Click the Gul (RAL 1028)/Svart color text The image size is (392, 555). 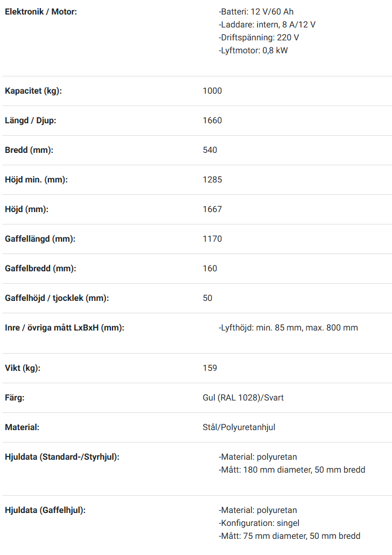pyautogui.click(x=243, y=398)
